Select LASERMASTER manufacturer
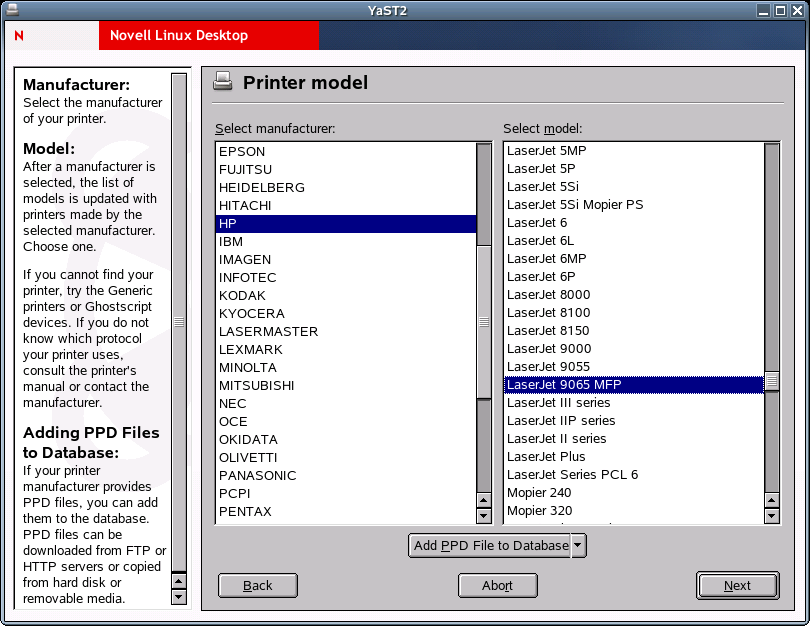The image size is (810, 626). [x=346, y=332]
